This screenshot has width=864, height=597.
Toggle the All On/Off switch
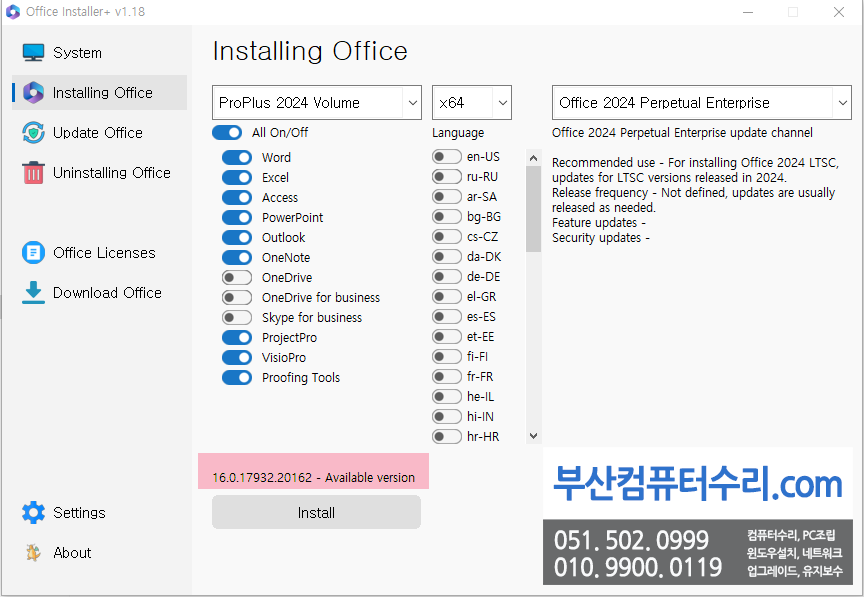point(227,133)
